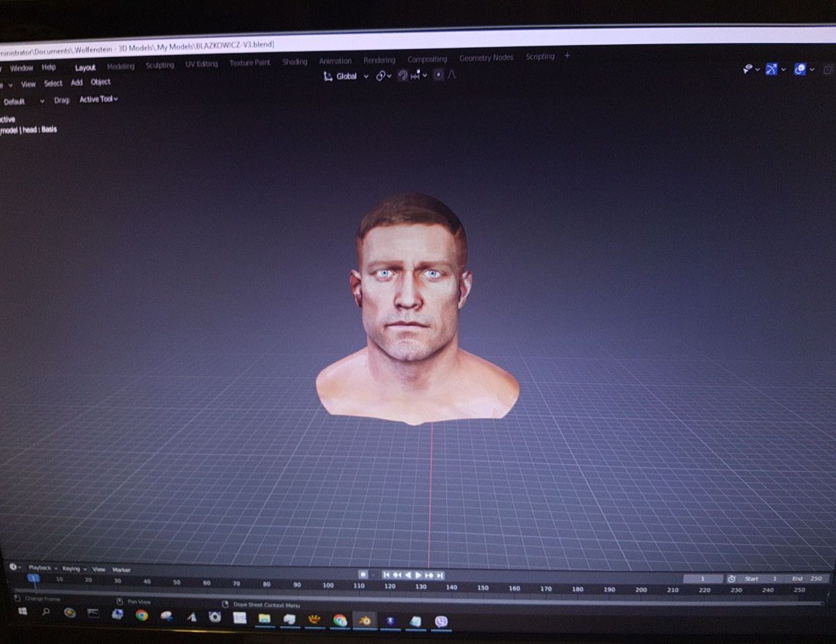Open Blender from the taskbar
The image size is (836, 644).
coord(364,621)
